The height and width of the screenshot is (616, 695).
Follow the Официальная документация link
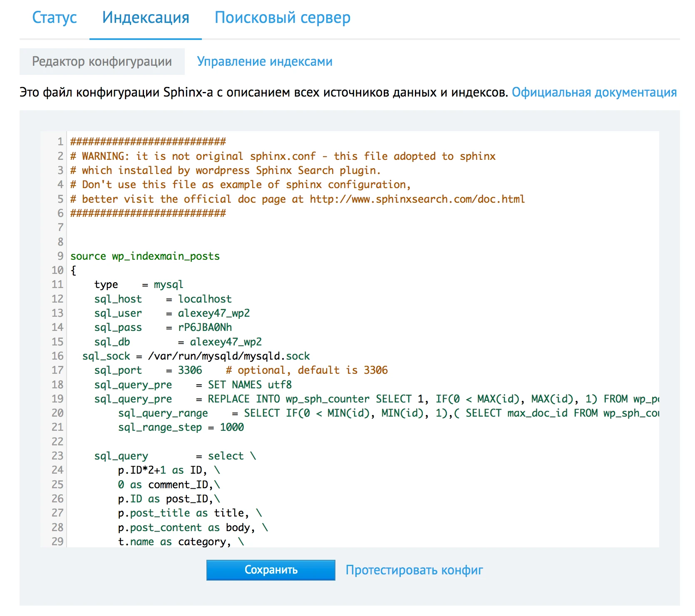pyautogui.click(x=594, y=92)
